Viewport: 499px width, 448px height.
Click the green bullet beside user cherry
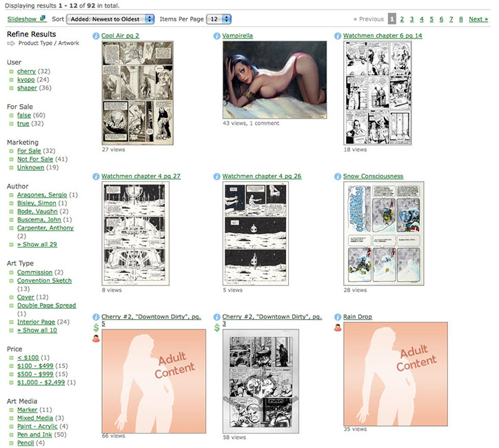(12, 72)
